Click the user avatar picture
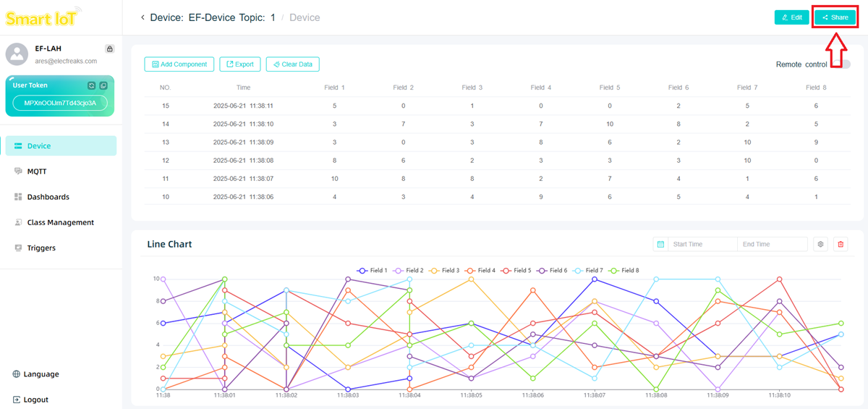868x409 pixels. [17, 54]
